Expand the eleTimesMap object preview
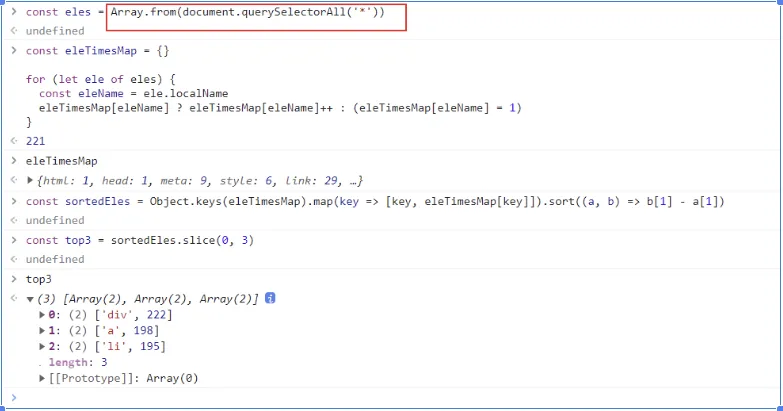This screenshot has width=783, height=411. pyautogui.click(x=30, y=180)
